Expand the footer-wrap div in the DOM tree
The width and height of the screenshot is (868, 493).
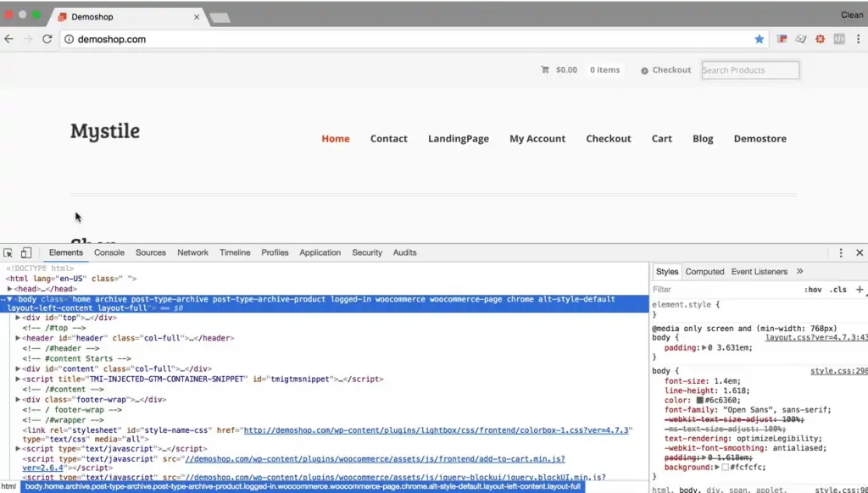click(18, 399)
